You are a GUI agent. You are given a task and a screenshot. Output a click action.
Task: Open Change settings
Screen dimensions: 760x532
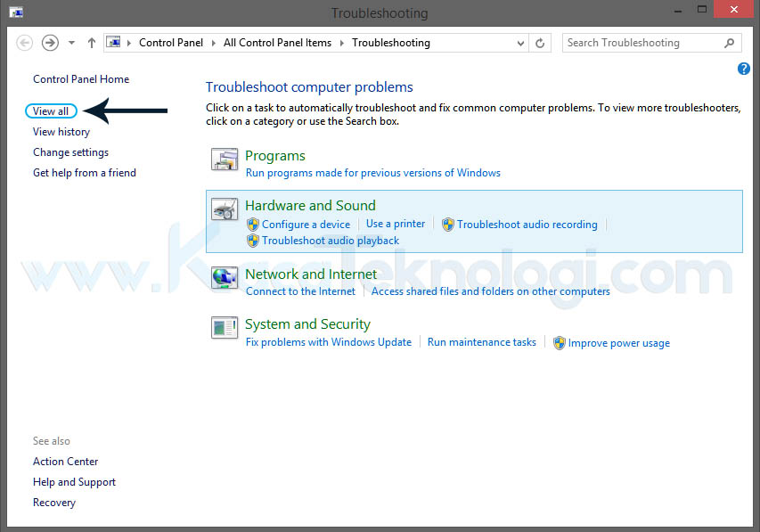[70, 152]
